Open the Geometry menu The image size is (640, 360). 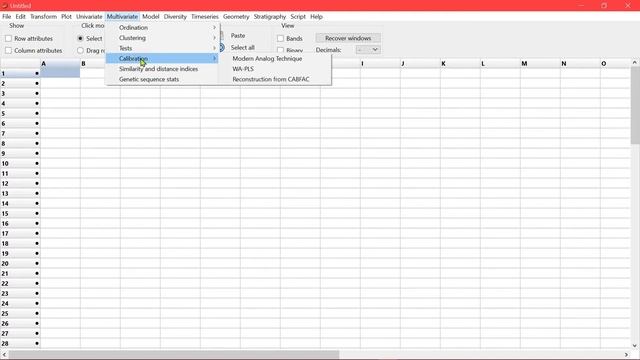pyautogui.click(x=236, y=17)
